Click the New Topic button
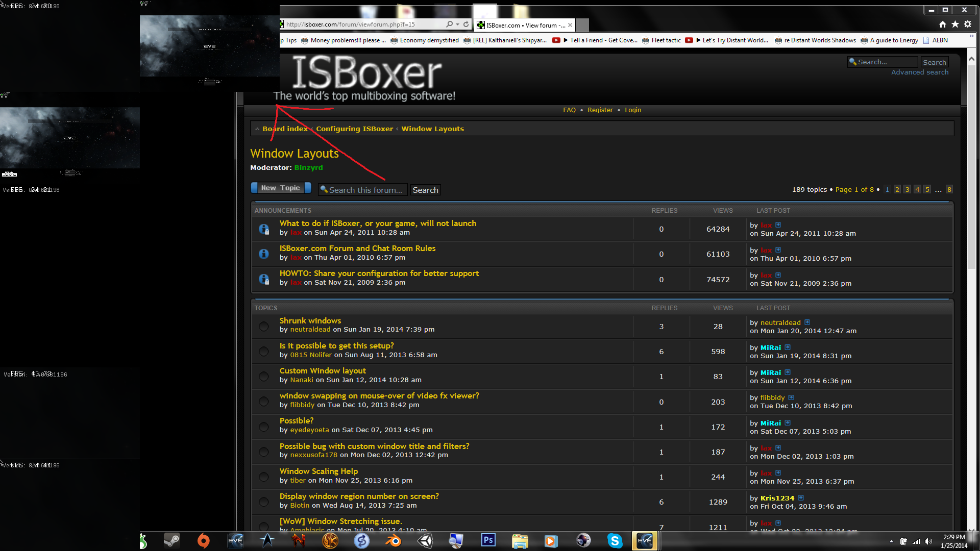The height and width of the screenshot is (551, 980). [281, 188]
